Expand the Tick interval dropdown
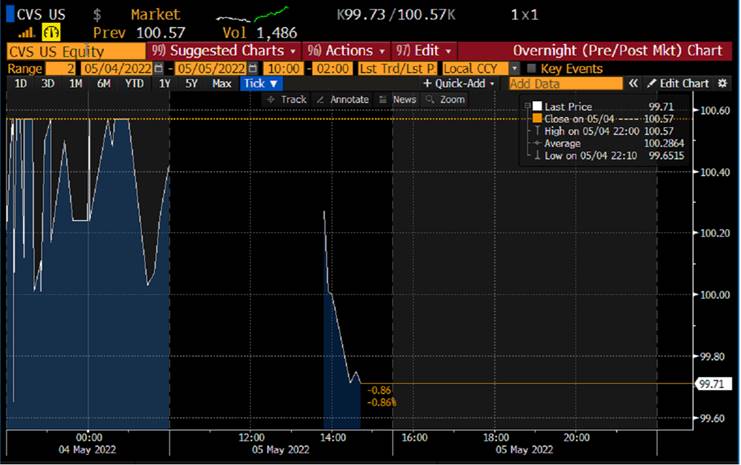741x465 pixels. 261,84
